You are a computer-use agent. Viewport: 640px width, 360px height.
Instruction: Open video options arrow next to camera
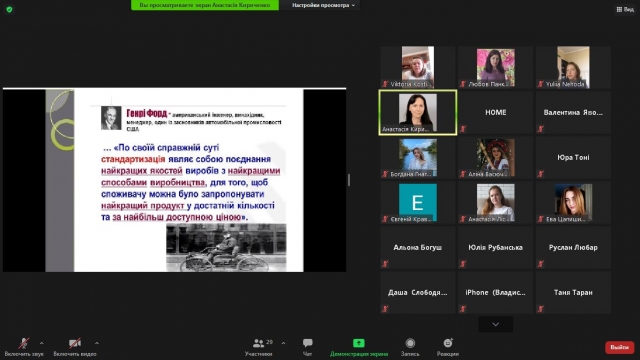(x=97, y=343)
